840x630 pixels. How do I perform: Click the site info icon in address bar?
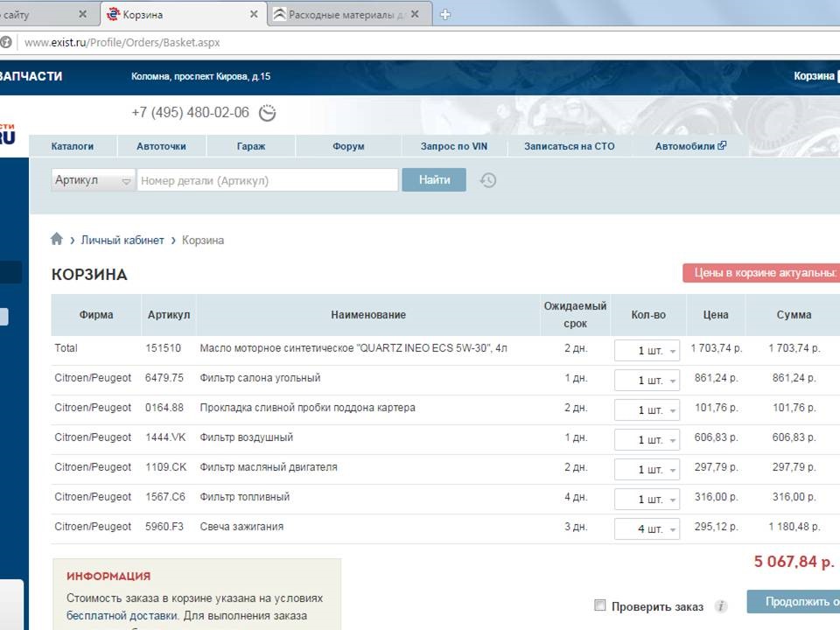[5, 42]
